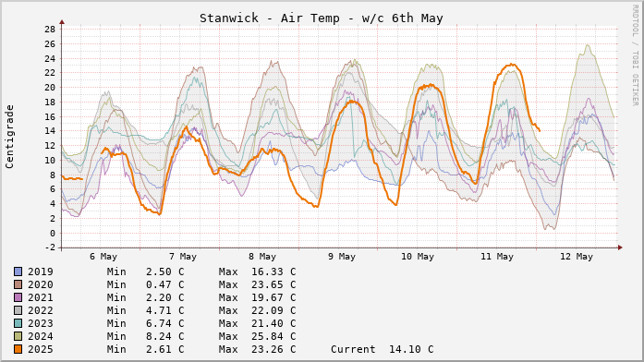Click the '7 May' x-axis label

183,257
